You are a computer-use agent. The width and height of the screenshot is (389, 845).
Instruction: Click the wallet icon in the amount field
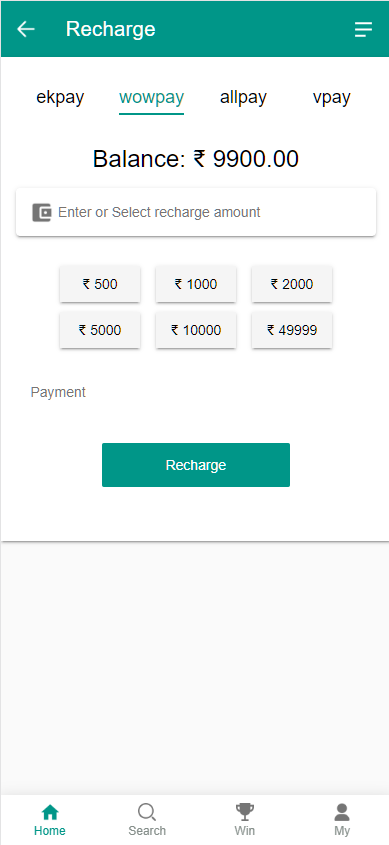tap(41, 212)
